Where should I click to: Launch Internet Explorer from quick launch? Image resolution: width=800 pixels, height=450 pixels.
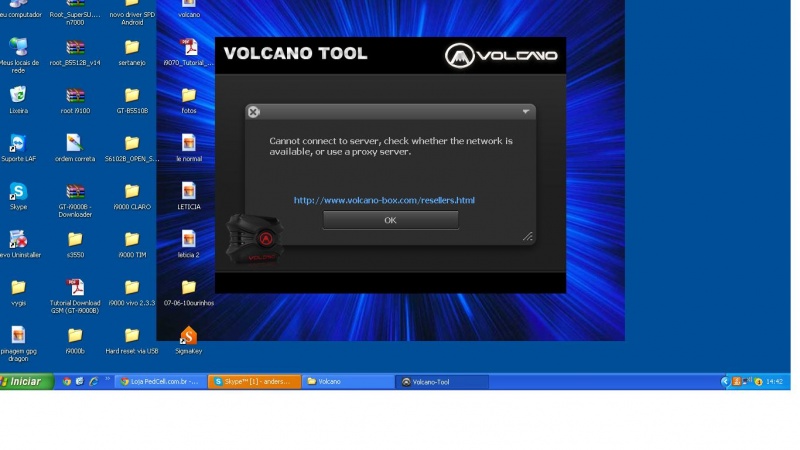pyautogui.click(x=93, y=381)
